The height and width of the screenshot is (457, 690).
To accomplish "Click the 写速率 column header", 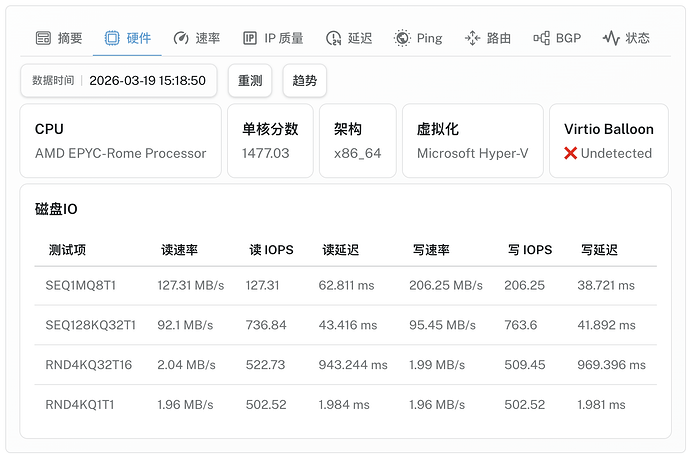I will [431, 250].
